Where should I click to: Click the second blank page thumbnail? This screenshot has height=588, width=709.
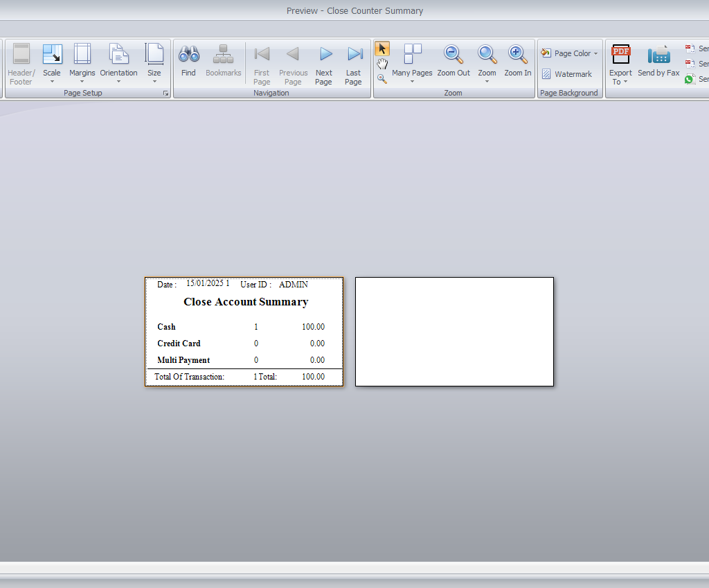pyautogui.click(x=454, y=331)
